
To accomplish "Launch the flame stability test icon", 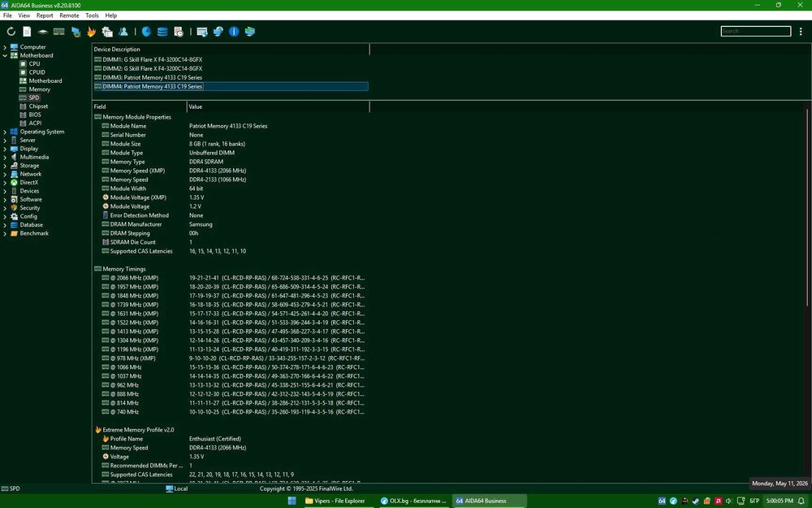I will (x=91, y=32).
